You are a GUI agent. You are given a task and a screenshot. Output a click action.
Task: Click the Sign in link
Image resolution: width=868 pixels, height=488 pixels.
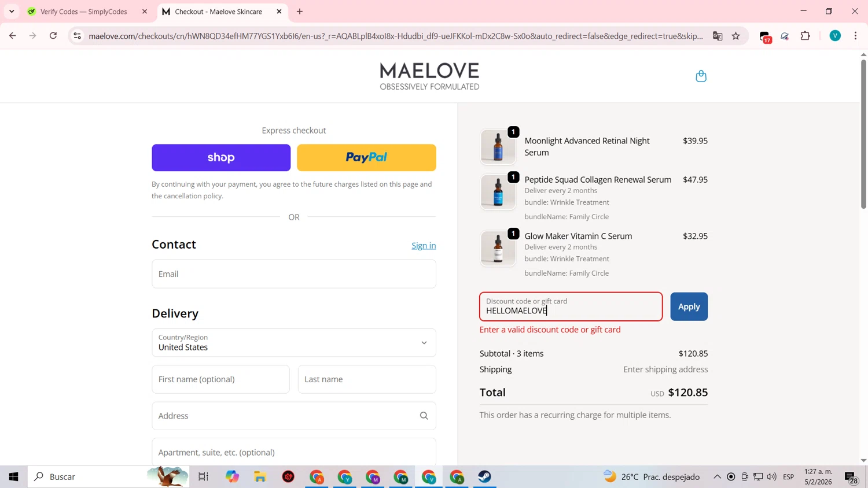(x=424, y=246)
